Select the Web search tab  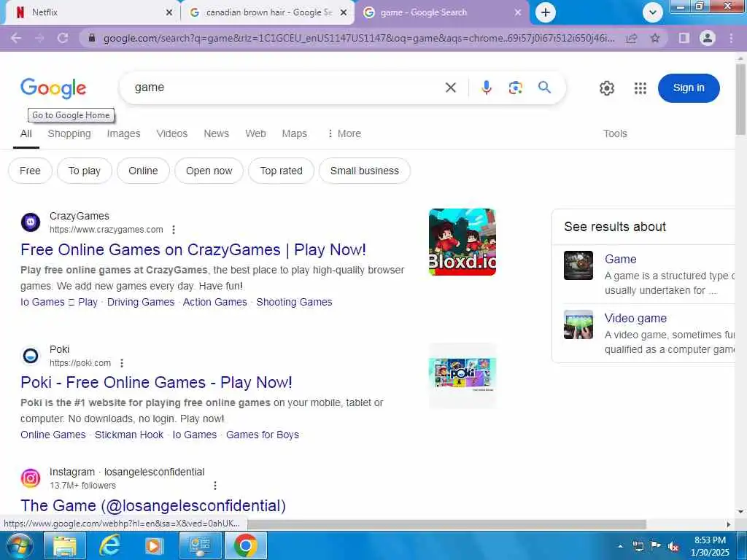tap(255, 134)
